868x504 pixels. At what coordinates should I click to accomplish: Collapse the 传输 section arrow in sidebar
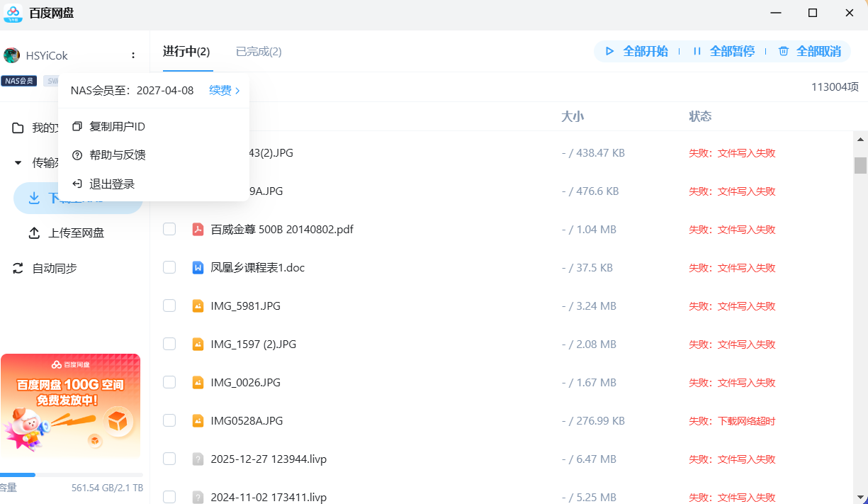click(18, 163)
